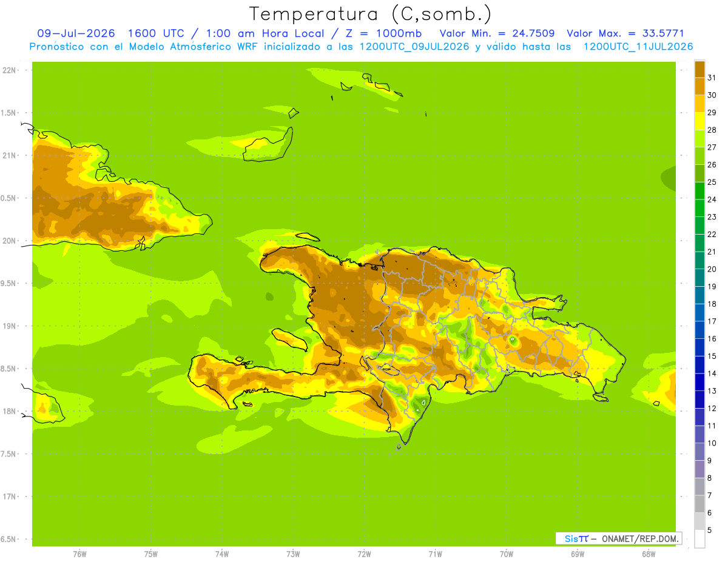The image size is (728, 562).
Task: Select legend swatch between 25 and 26
Action: click(x=699, y=173)
